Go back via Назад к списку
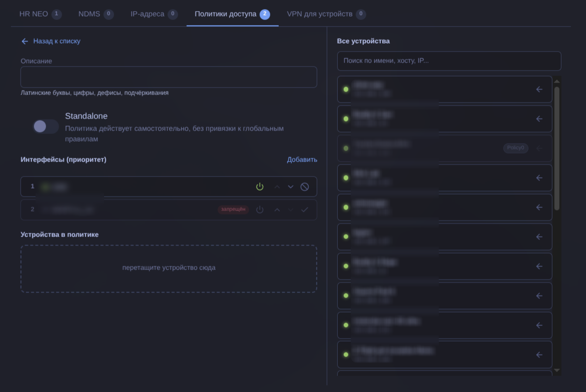This screenshot has height=392, width=586. [x=51, y=41]
